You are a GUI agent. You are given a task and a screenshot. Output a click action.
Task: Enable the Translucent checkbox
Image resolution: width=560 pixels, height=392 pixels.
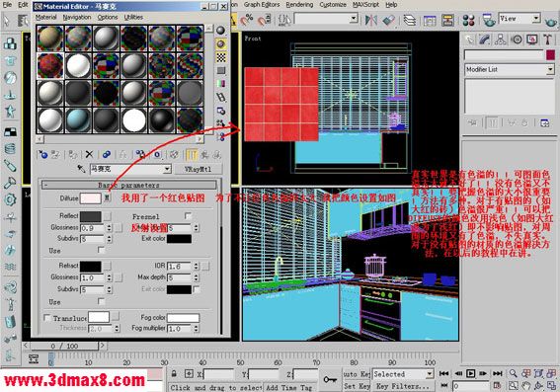coord(46,317)
